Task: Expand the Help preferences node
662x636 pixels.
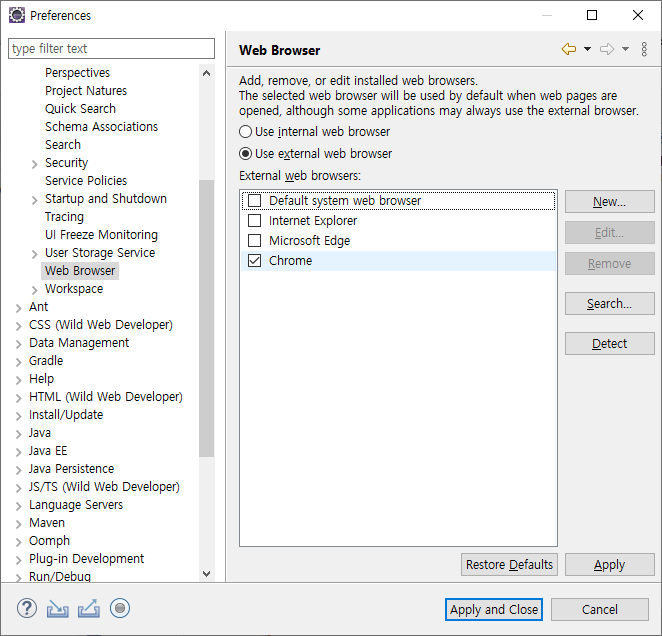Action: point(19,380)
